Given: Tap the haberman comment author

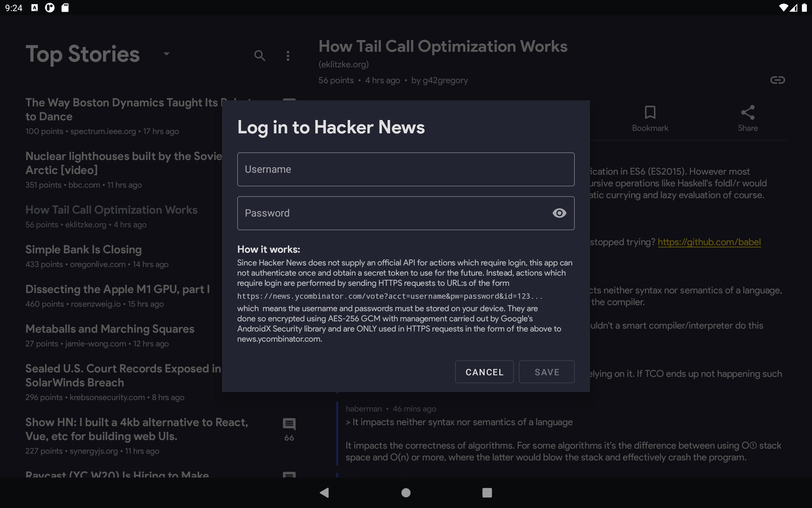Looking at the screenshot, I should 363,409.
